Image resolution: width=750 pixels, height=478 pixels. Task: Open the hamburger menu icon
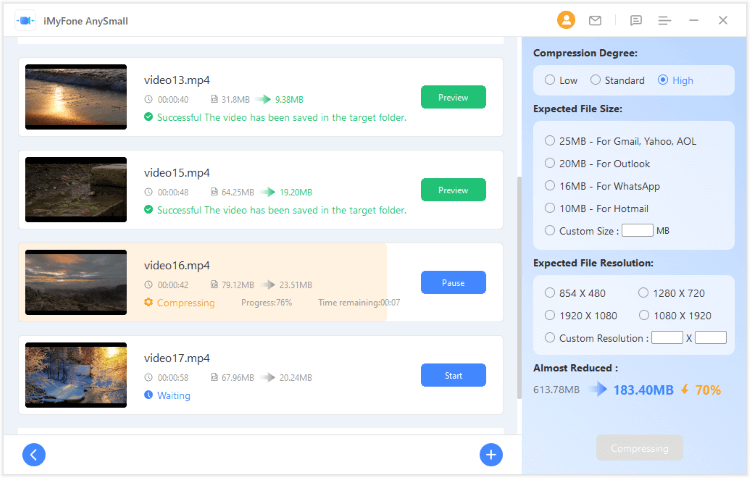(664, 21)
